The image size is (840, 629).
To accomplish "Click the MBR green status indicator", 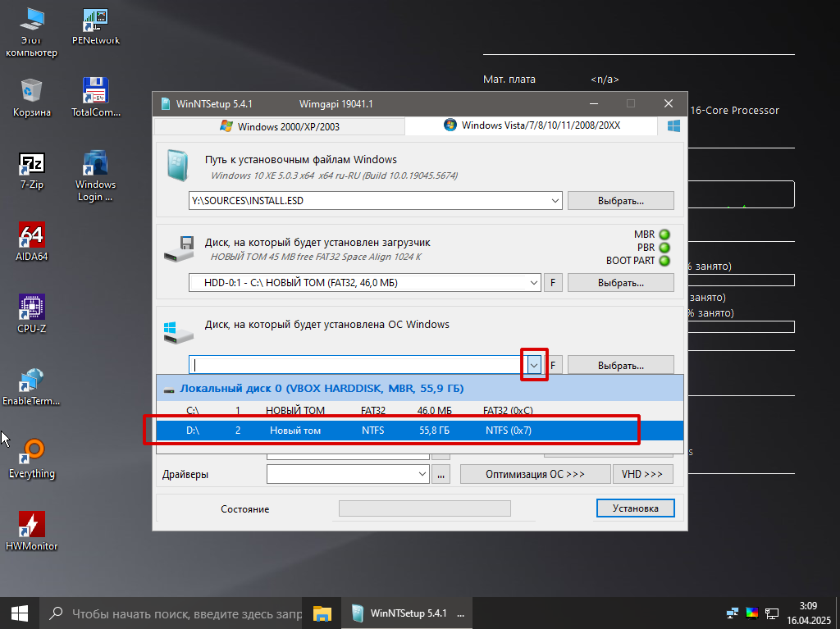I will (664, 235).
